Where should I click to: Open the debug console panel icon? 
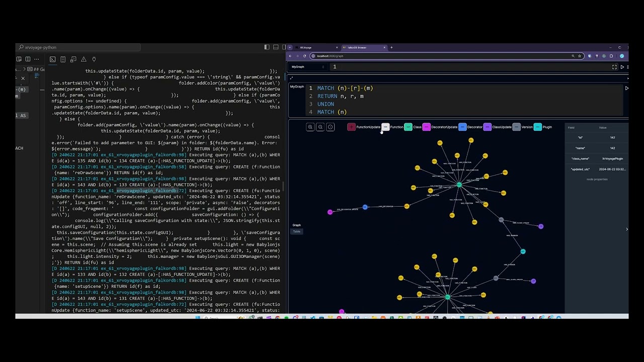point(73,59)
